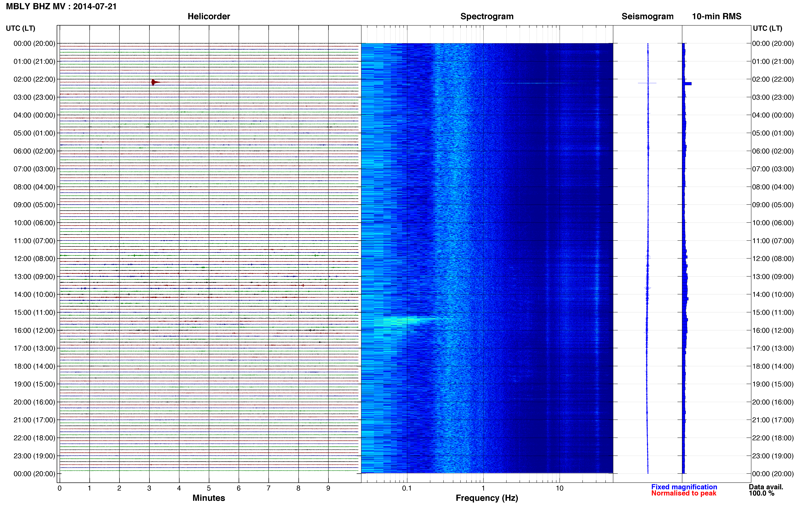Screen dimensions: 812x508
Task: Click '15:00 (11:00)' on the right time axis
Action: tap(773, 312)
